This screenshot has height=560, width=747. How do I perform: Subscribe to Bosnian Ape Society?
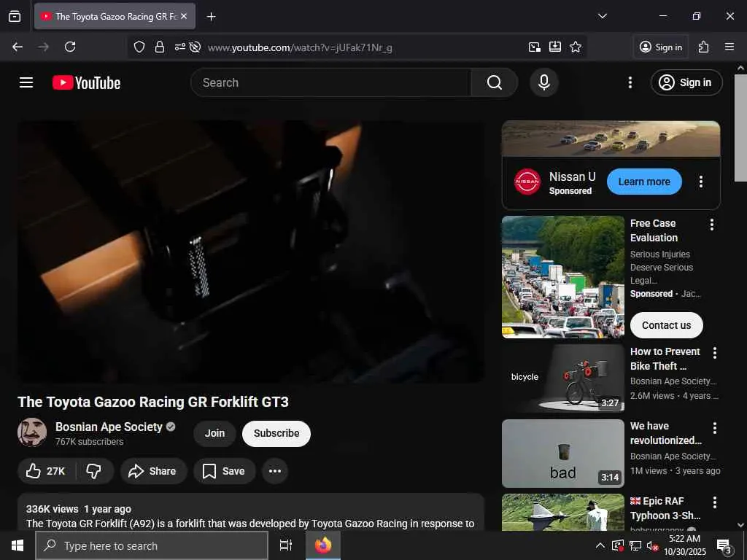276,433
